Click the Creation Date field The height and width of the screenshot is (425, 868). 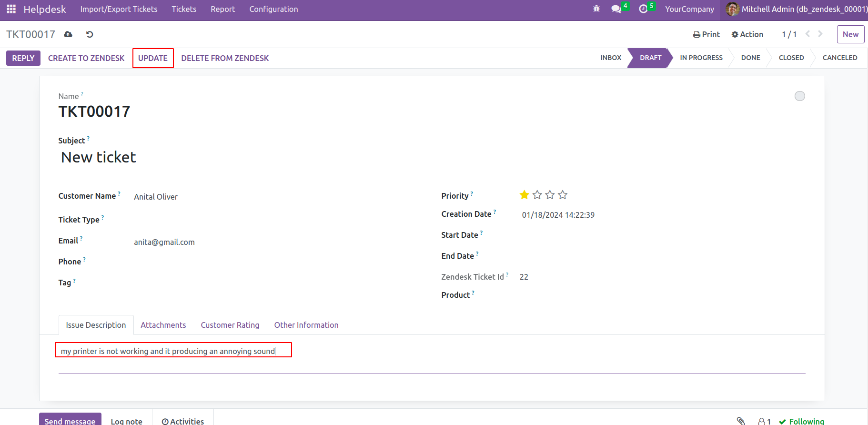point(558,215)
